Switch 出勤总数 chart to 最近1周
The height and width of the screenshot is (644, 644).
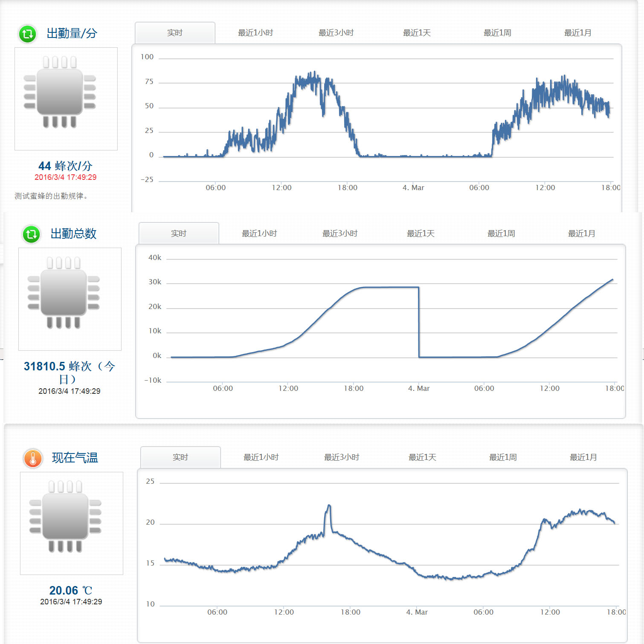pyautogui.click(x=501, y=234)
